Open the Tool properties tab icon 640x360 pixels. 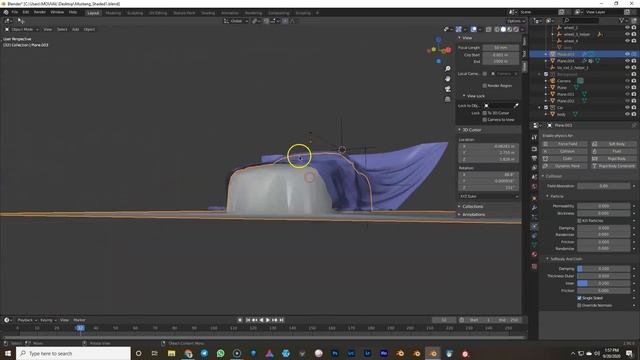click(534, 137)
